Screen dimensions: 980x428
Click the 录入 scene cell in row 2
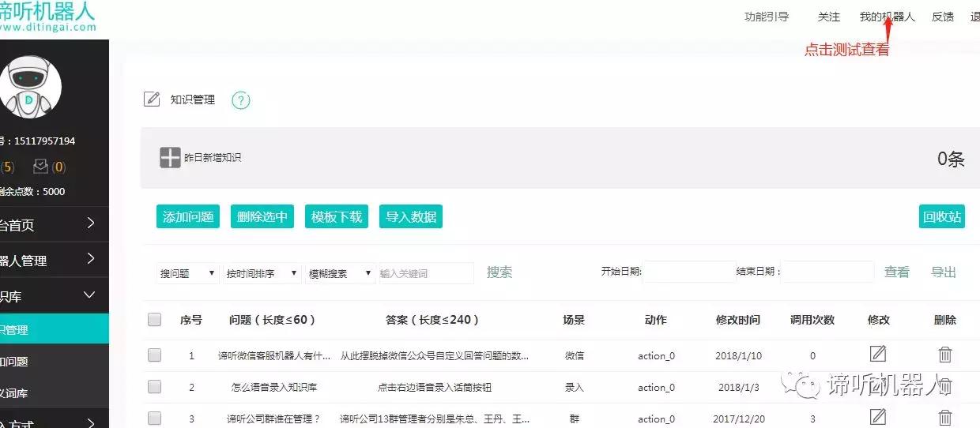click(x=575, y=388)
